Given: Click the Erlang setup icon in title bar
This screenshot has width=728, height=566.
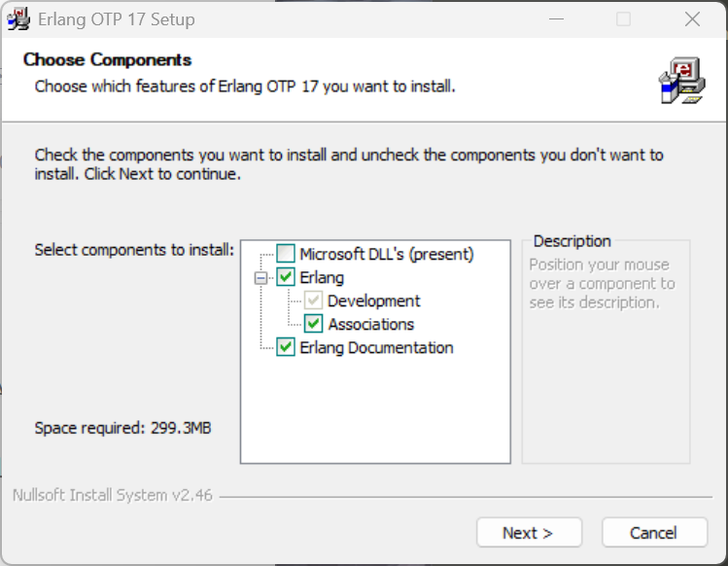Looking at the screenshot, I should (17, 19).
